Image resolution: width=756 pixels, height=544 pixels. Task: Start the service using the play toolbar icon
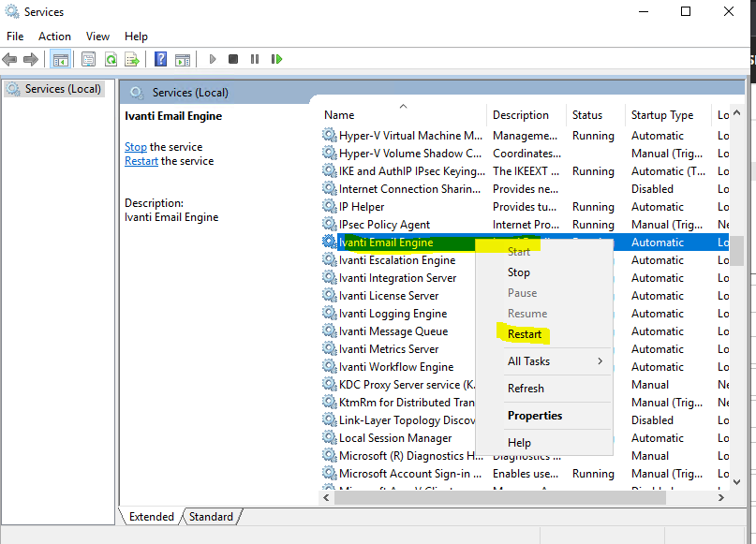tap(212, 58)
